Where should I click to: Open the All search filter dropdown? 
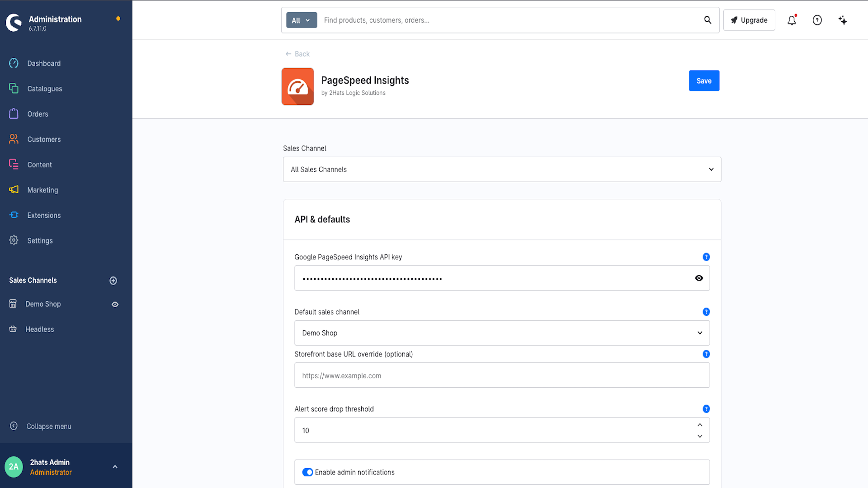302,20
